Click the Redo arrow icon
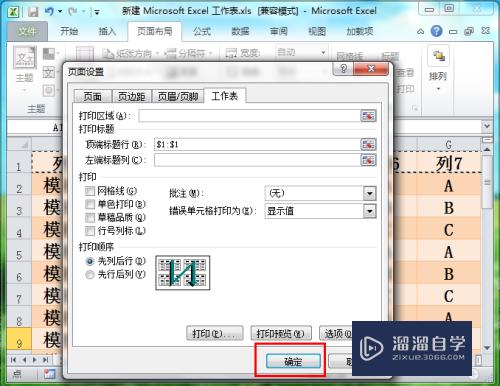The image size is (500, 386). click(x=73, y=12)
